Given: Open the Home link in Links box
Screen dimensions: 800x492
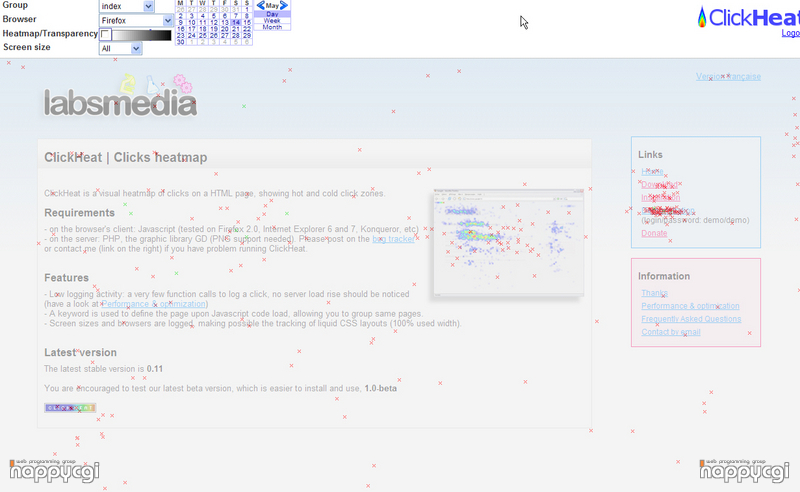Looking at the screenshot, I should [x=652, y=171].
